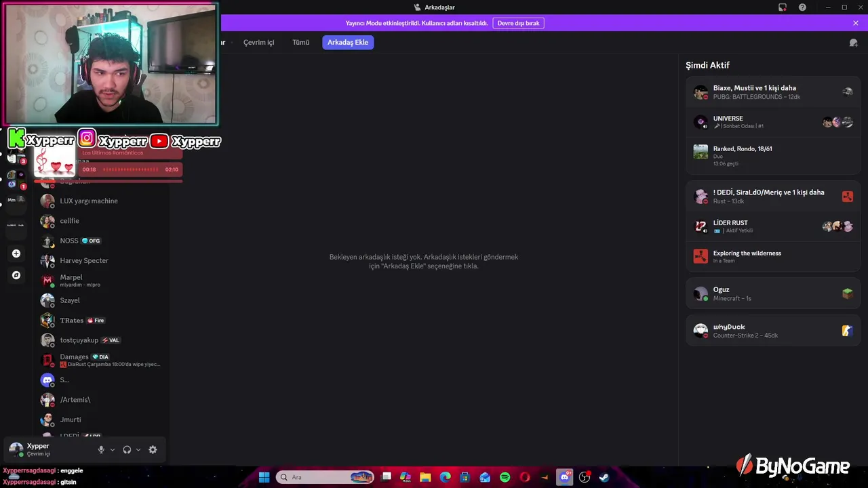The width and height of the screenshot is (868, 488).
Task: Open DM with LUX yargı machine
Action: (102, 201)
